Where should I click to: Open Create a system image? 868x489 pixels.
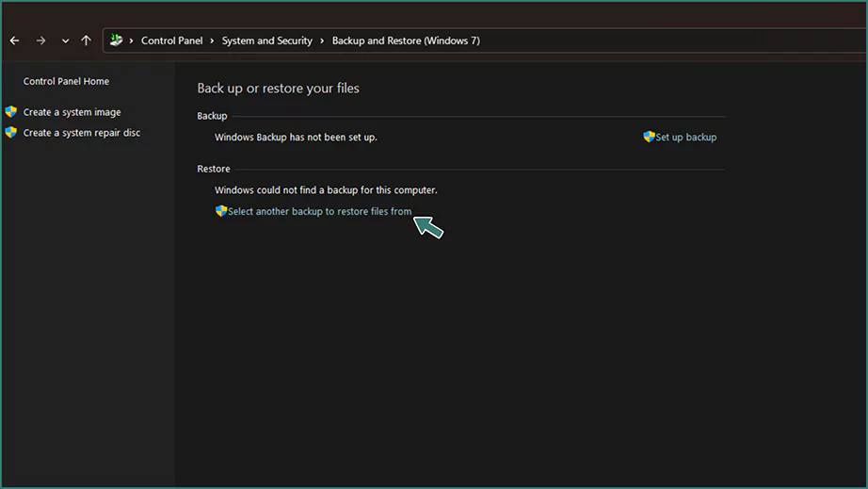click(72, 112)
